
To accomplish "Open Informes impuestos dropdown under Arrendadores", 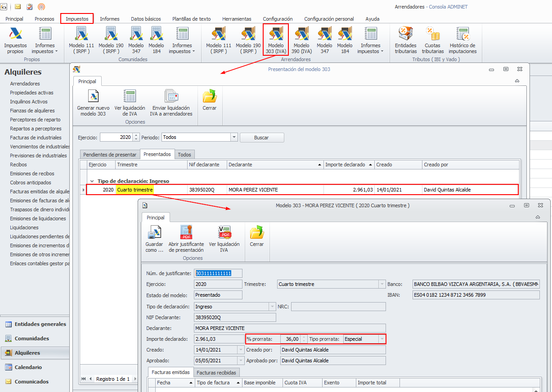I will tap(371, 40).
